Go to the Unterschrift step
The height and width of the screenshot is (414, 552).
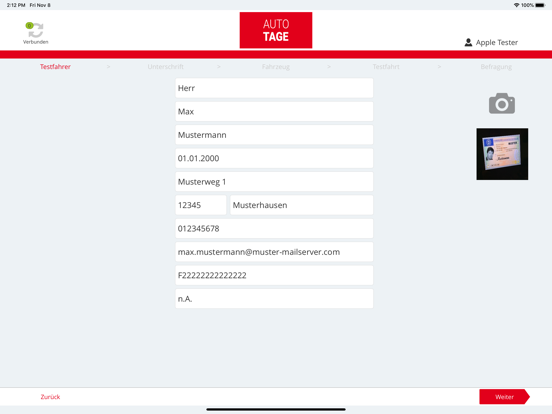[165, 67]
